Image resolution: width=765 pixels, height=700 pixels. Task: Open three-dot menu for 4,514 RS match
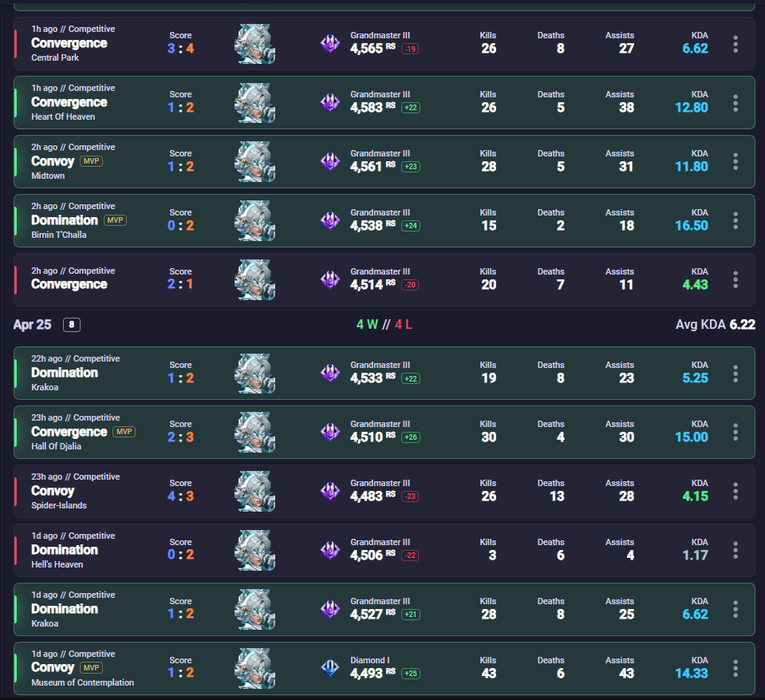pyautogui.click(x=735, y=280)
